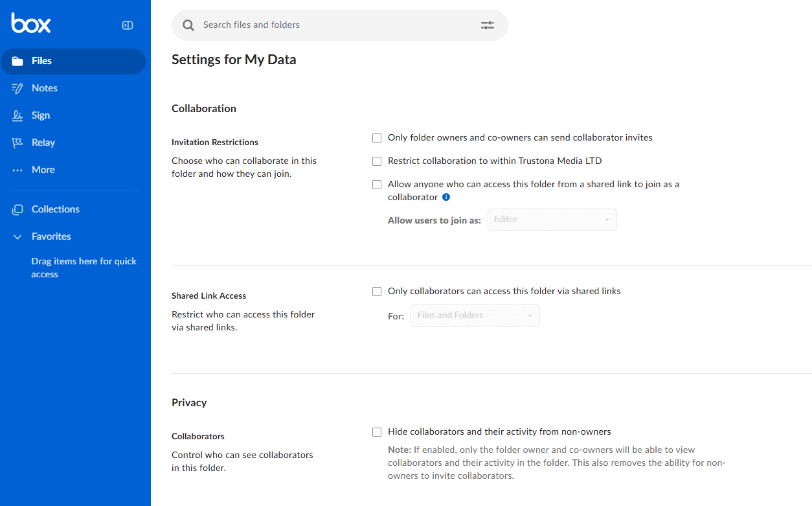Open the Allow users to join as dropdown

pyautogui.click(x=552, y=220)
